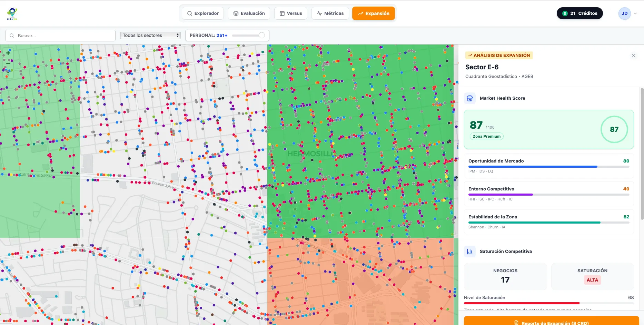Screen dimensions: 644x325
Task: Open the Evaluación tab
Action: [x=249, y=13]
